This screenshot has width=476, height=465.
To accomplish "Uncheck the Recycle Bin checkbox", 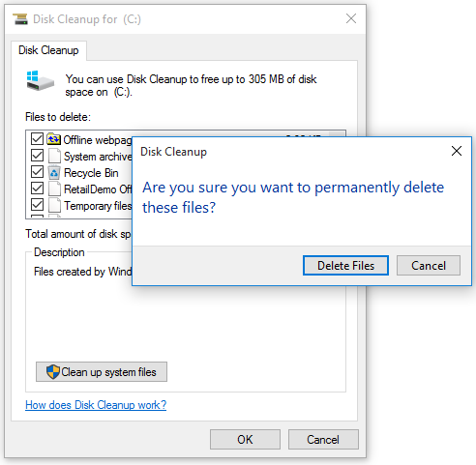I will (37, 172).
